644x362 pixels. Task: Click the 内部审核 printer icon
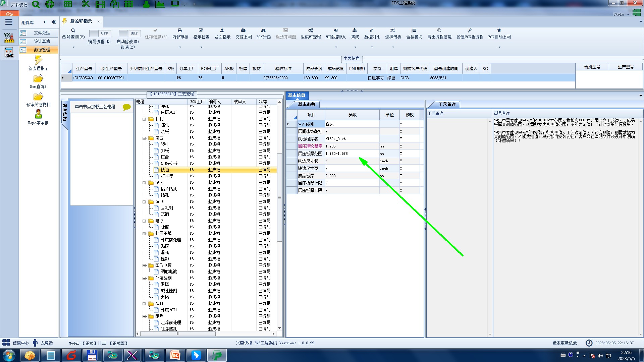click(x=180, y=31)
